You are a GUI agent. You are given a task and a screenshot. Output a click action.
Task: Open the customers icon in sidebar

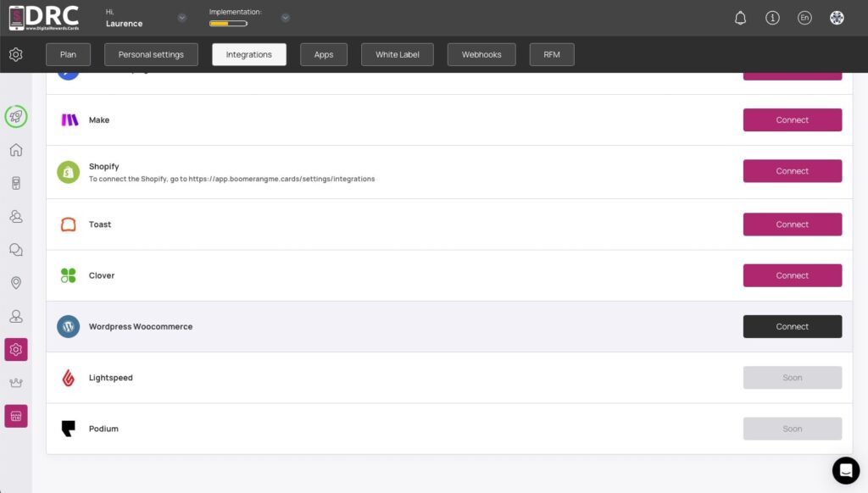coord(16,216)
